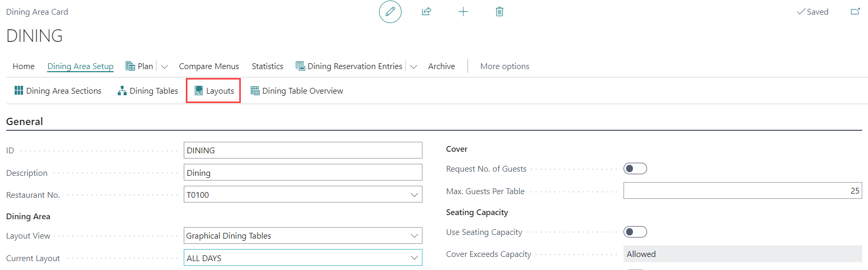Open Dining Table Overview
868x270 pixels.
tap(297, 91)
